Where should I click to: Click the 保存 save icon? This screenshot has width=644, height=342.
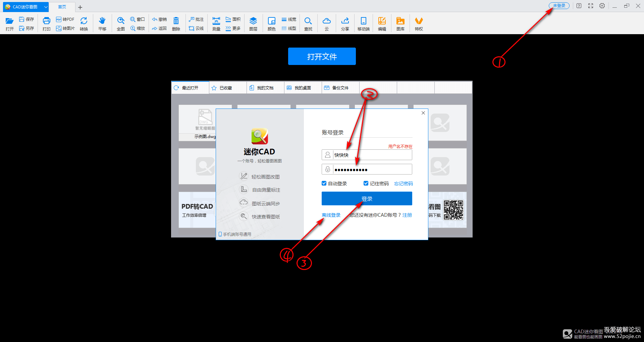26,19
